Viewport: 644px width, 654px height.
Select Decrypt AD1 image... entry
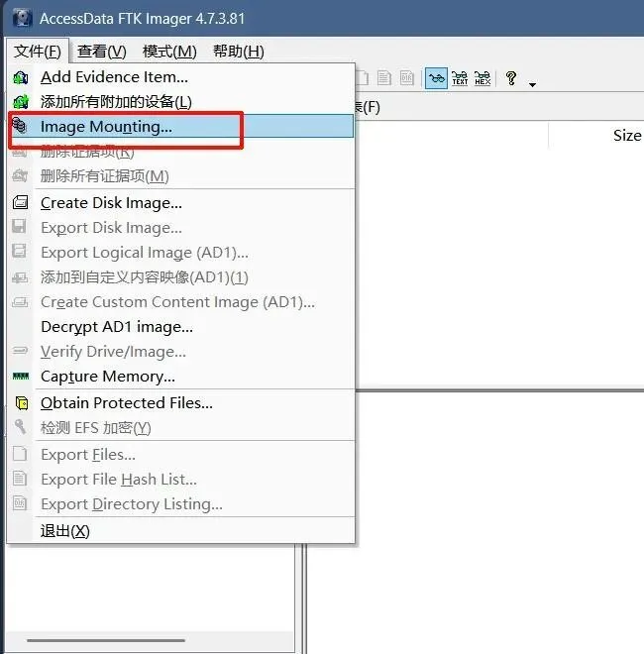pos(181,327)
